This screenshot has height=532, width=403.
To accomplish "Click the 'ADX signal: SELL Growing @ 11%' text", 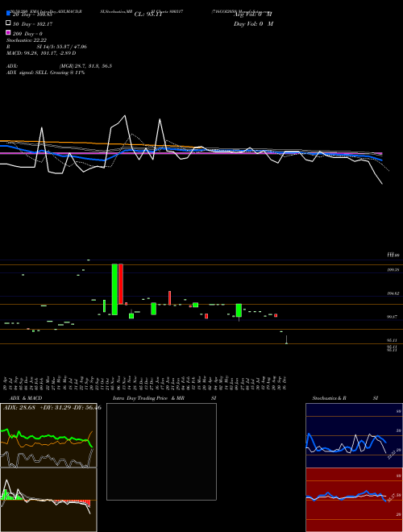I will (45, 73).
